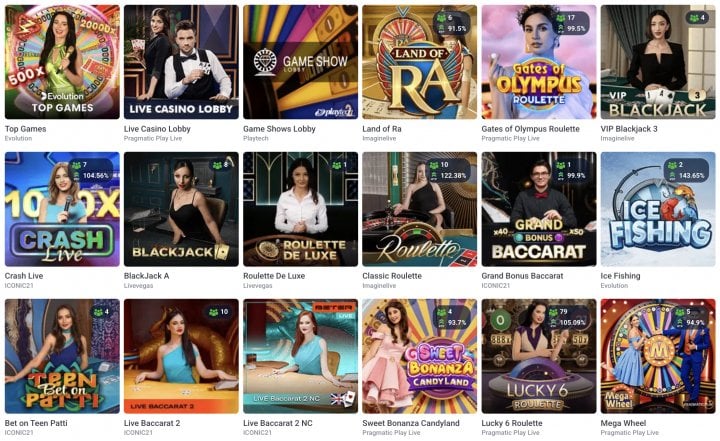Open the Grand Bonus Baccarat game tile

[x=539, y=209]
